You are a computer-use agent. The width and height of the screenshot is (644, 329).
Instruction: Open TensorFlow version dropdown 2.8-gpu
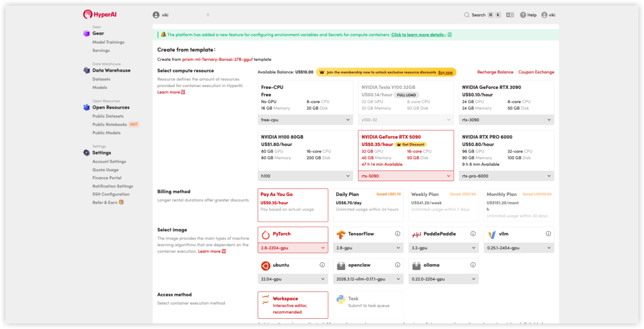(368, 248)
